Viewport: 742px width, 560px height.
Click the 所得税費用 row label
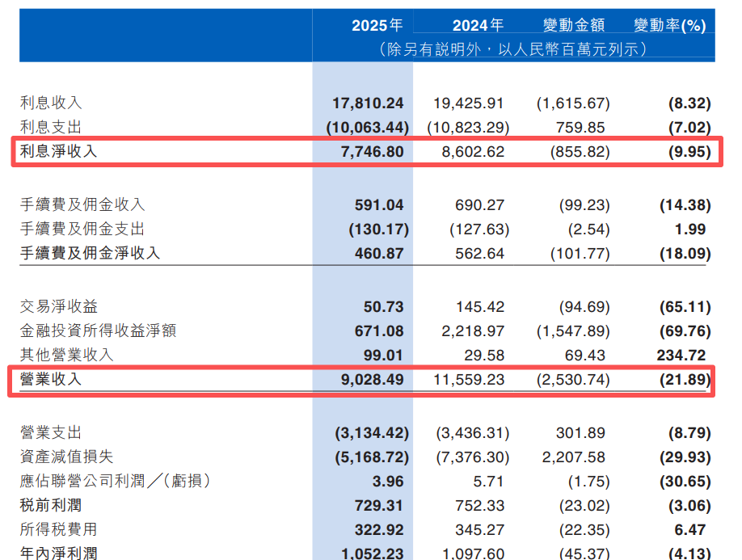(x=59, y=529)
